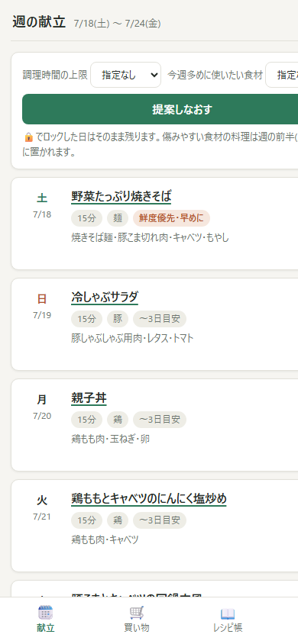Select the 火 7/21 day label

[x=42, y=507]
